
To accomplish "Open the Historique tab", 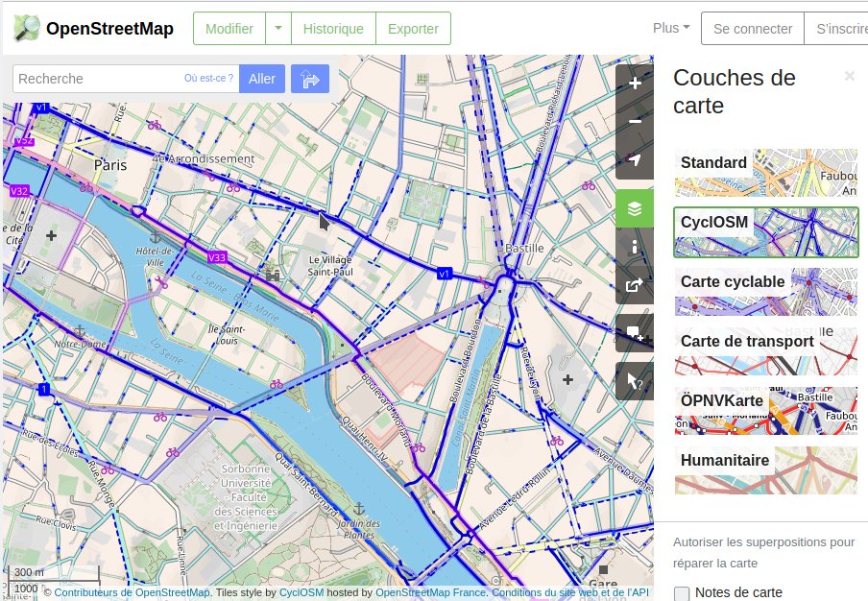I will pos(333,28).
